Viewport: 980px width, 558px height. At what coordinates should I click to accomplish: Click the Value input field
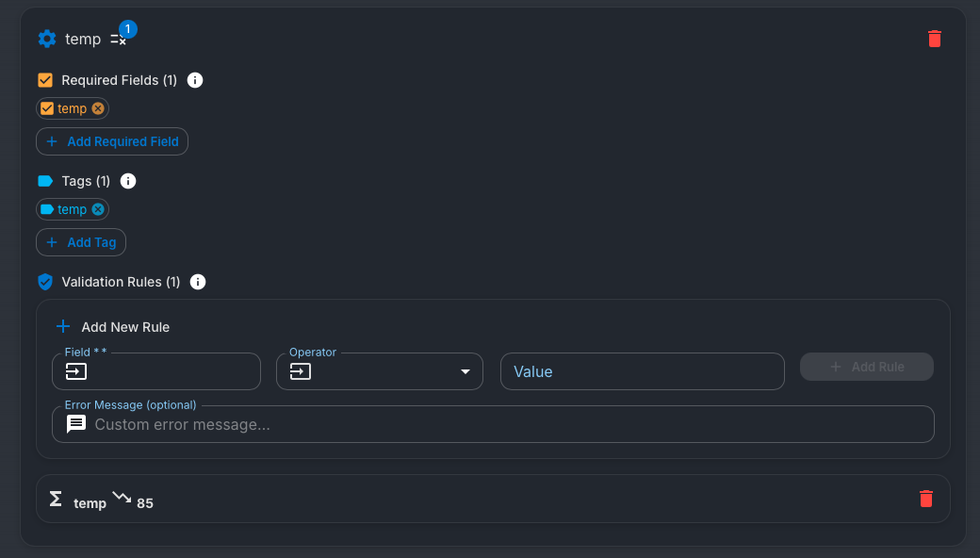(x=642, y=371)
